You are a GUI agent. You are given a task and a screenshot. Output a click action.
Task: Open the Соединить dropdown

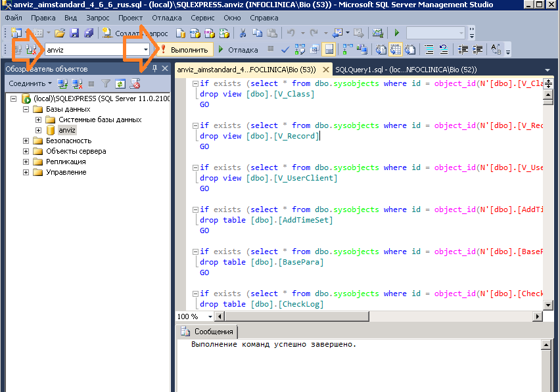(x=30, y=83)
